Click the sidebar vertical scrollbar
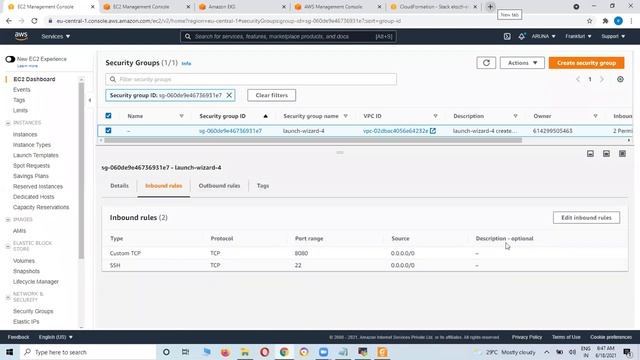Viewport: 640px width, 360px height. click(81, 171)
